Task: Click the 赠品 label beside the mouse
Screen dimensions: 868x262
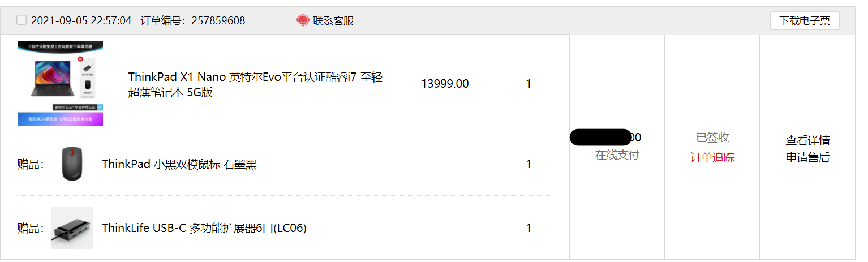Action: pyautogui.click(x=31, y=165)
